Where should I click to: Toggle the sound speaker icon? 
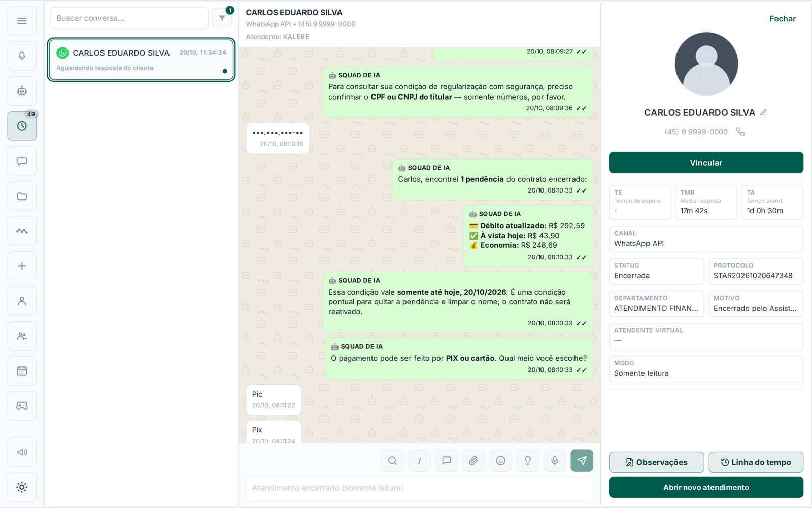[22, 452]
